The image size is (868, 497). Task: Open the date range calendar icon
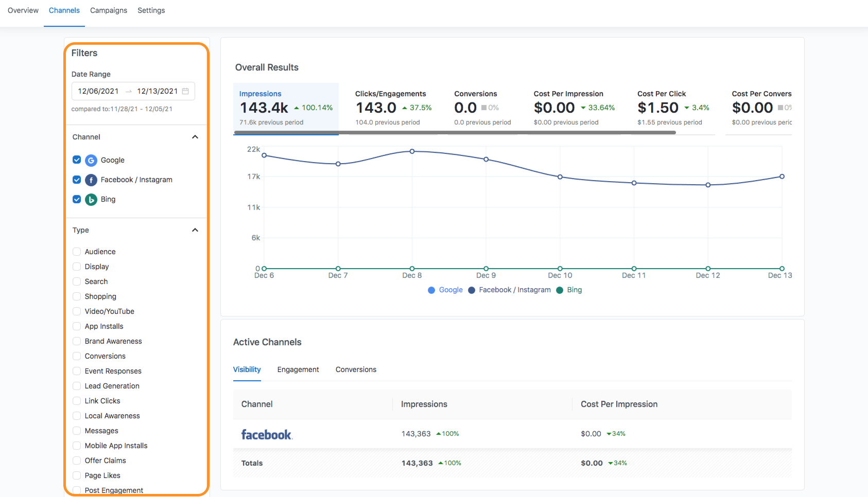pos(185,91)
